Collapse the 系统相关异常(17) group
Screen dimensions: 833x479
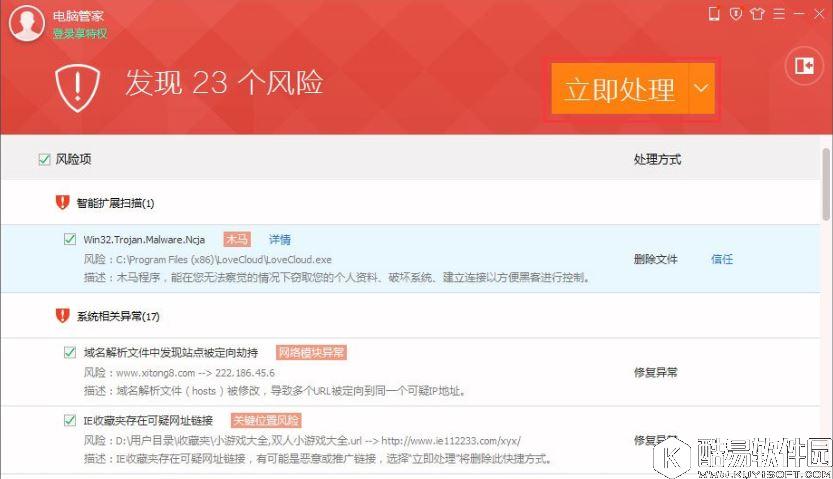pyautogui.click(x=118, y=317)
